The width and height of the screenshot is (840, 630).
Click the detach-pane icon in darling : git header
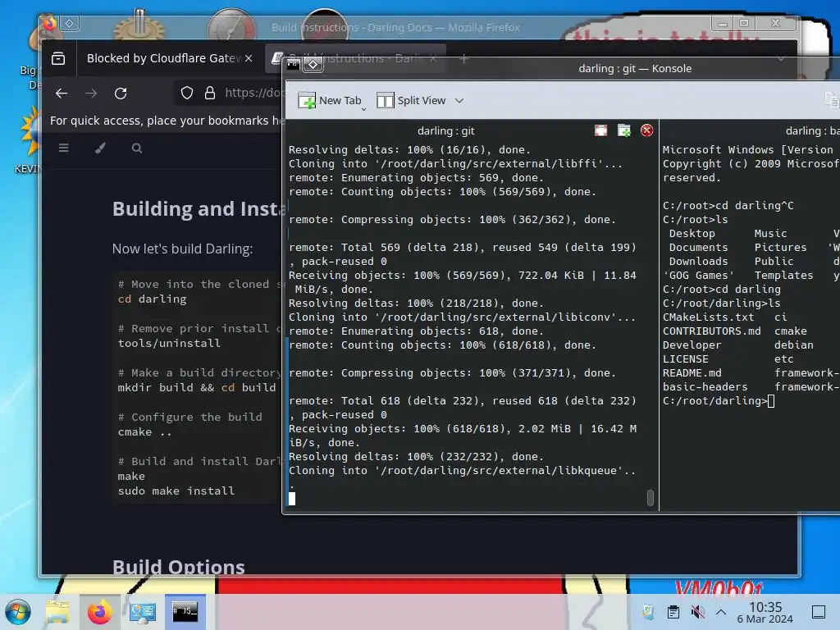624,130
